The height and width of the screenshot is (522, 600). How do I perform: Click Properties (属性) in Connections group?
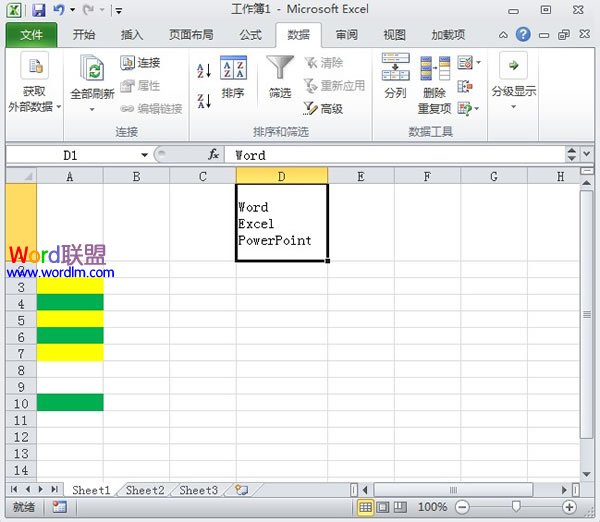(x=140, y=85)
